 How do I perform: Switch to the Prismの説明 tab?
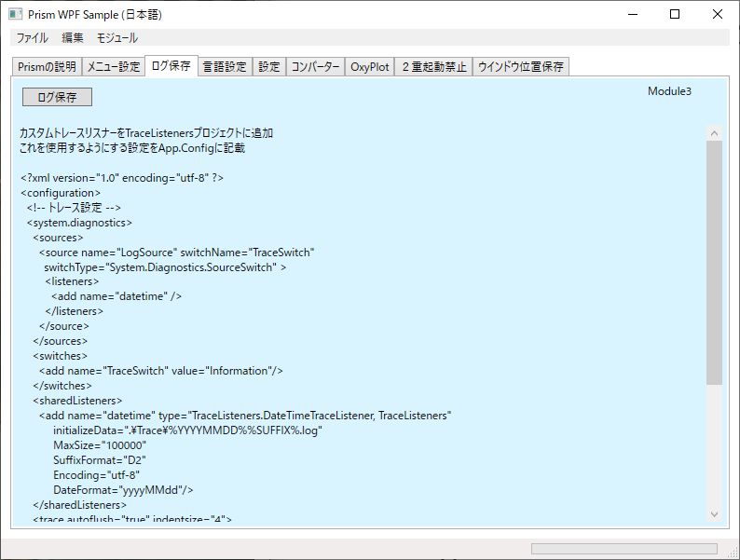(x=47, y=67)
